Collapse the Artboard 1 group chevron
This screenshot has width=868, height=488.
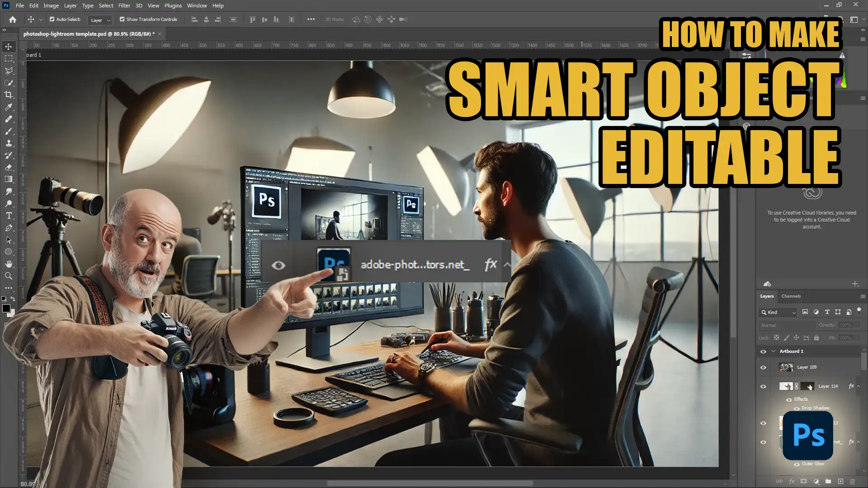[x=774, y=352]
